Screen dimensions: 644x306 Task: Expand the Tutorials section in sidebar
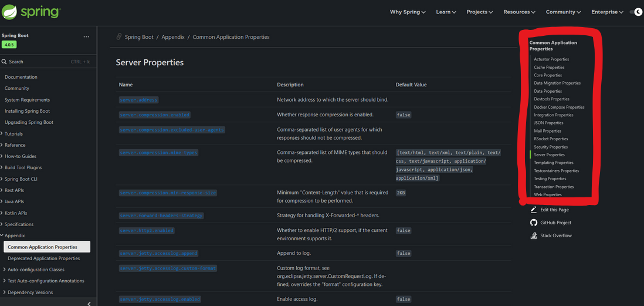coord(2,134)
